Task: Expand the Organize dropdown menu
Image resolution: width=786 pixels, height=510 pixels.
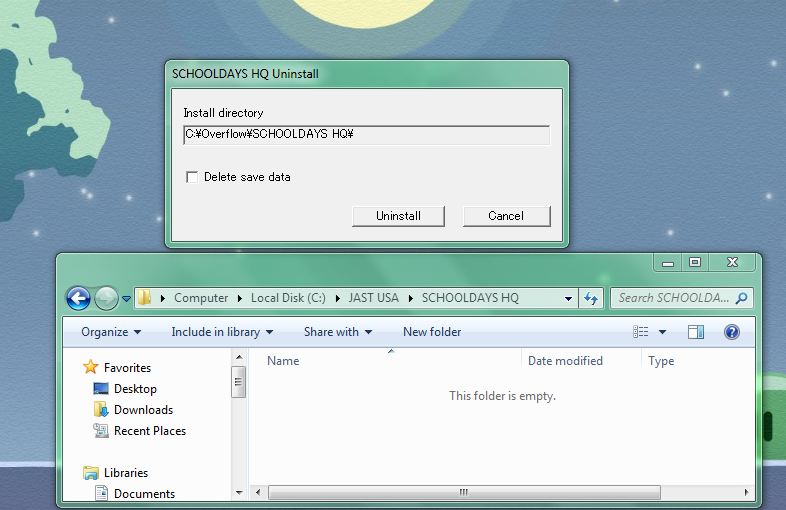Action: pos(111,332)
